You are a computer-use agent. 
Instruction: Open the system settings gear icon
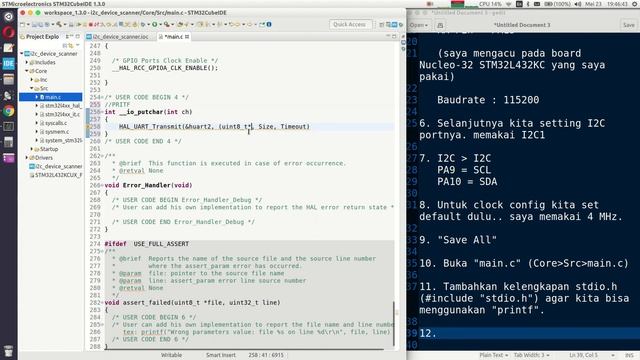635,4
